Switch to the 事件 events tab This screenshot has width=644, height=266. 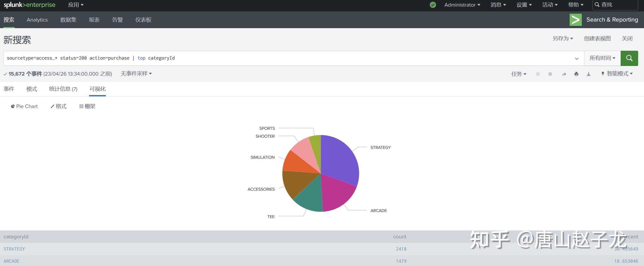tap(9, 89)
